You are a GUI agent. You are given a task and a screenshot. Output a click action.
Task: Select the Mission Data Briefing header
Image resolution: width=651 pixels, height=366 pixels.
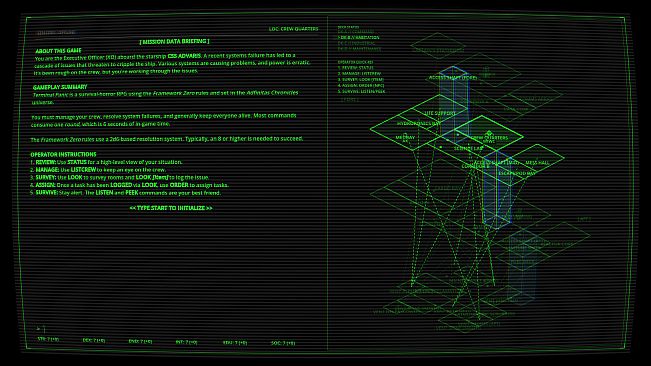[x=174, y=41]
